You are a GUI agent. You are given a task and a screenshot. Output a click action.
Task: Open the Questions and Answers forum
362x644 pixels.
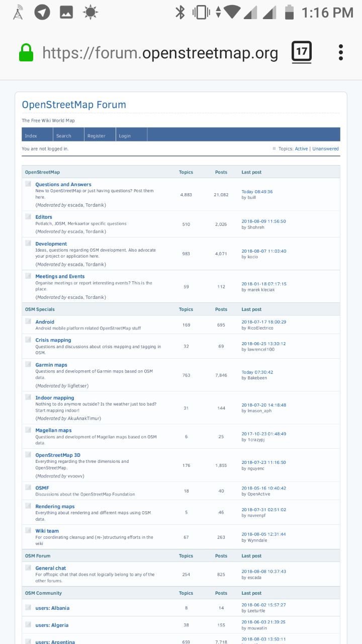click(63, 185)
